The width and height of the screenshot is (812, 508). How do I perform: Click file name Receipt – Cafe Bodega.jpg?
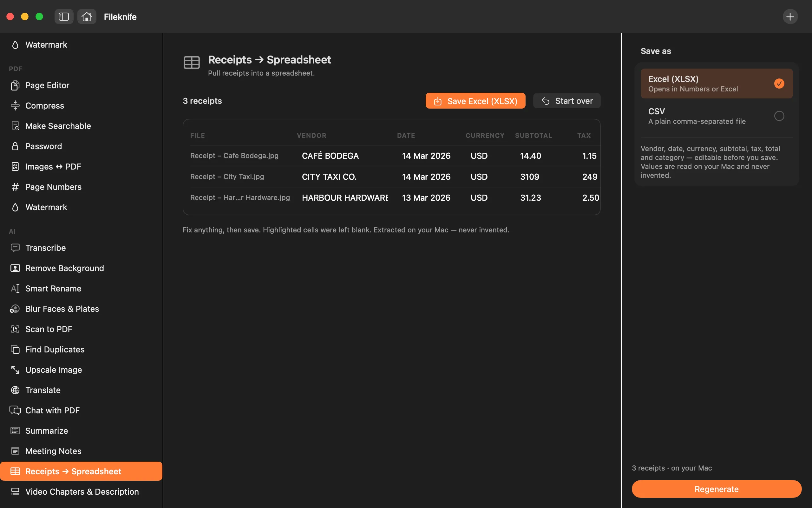click(234, 156)
